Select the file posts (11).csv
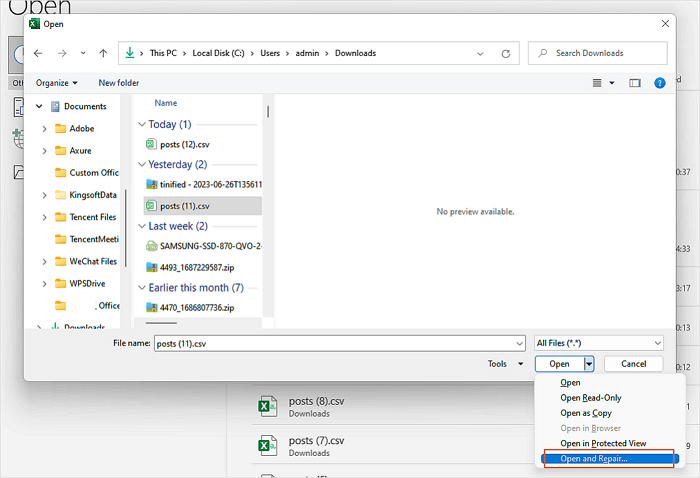Viewport: 700px width, 478px height. (x=203, y=206)
